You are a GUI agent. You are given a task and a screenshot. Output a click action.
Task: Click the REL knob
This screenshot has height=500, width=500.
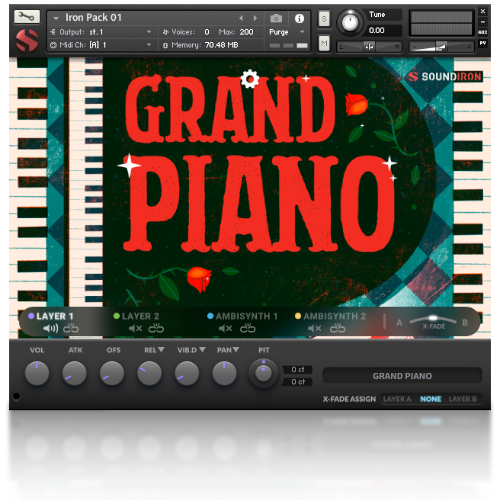point(150,373)
